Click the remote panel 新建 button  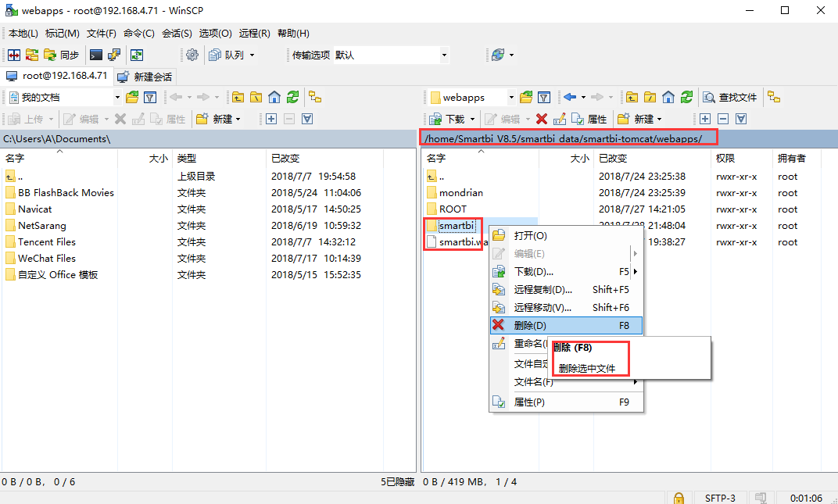pyautogui.click(x=636, y=119)
